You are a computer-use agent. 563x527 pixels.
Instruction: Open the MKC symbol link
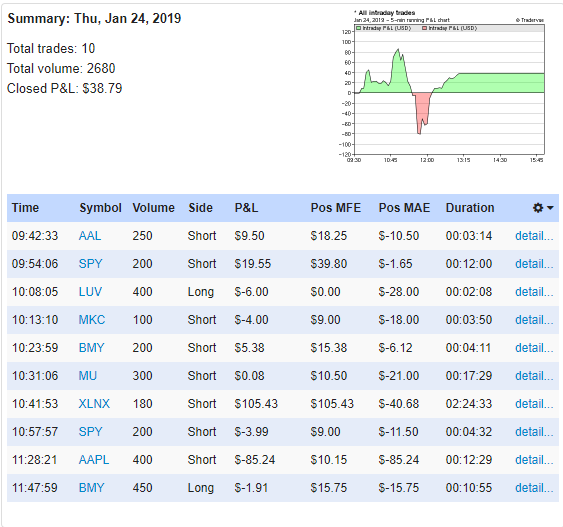click(92, 320)
